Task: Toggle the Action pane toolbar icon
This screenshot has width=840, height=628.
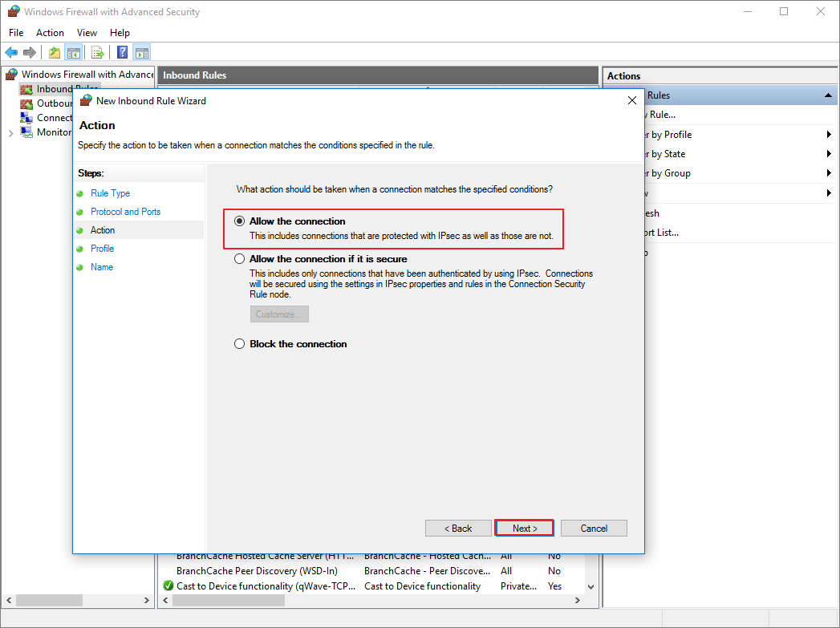Action: point(142,52)
